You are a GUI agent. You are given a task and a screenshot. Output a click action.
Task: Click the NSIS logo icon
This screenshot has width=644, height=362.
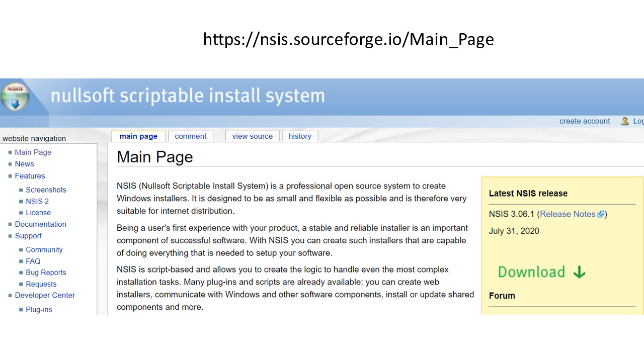15,96
